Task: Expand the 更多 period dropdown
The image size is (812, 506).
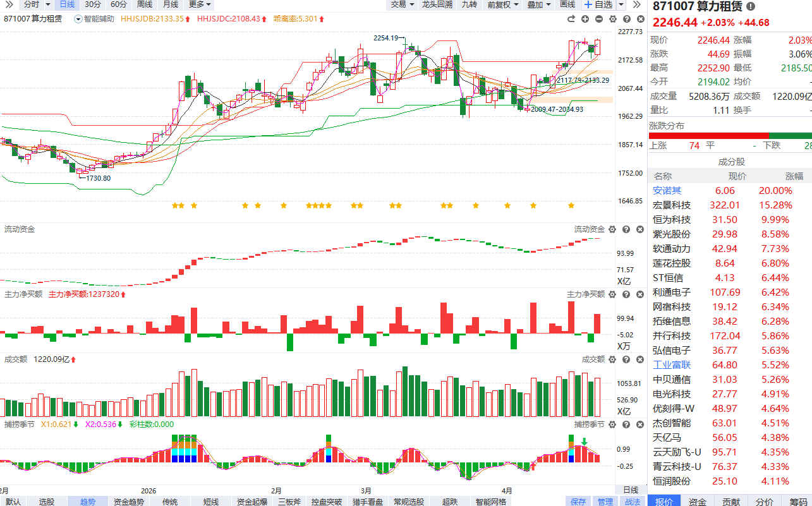Action: tap(200, 4)
